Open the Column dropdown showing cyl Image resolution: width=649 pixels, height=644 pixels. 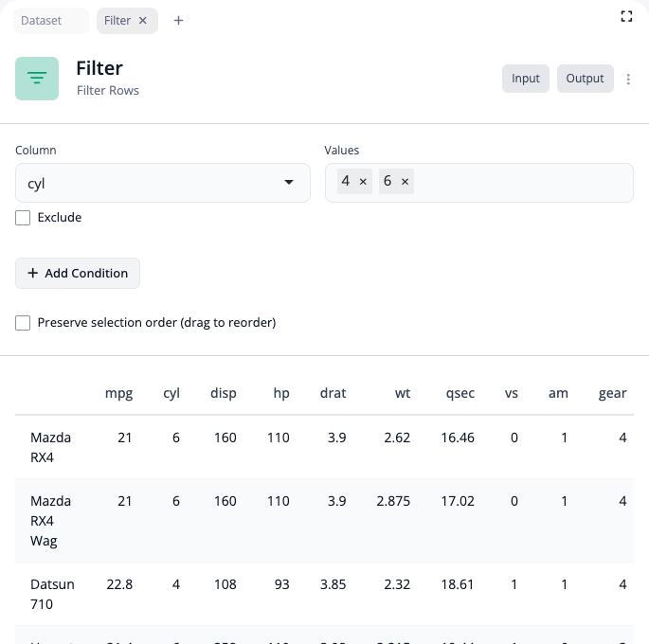click(x=152, y=183)
